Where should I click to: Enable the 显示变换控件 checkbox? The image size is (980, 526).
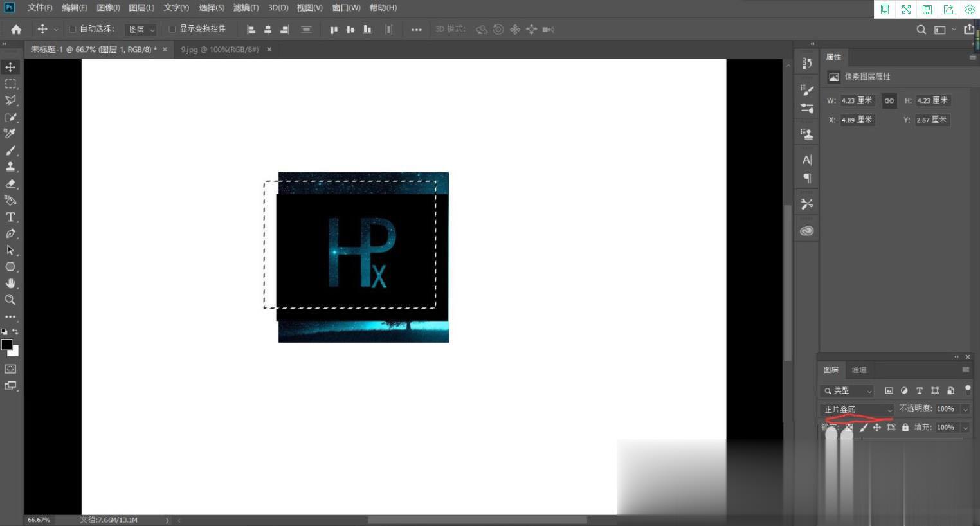click(x=172, y=29)
